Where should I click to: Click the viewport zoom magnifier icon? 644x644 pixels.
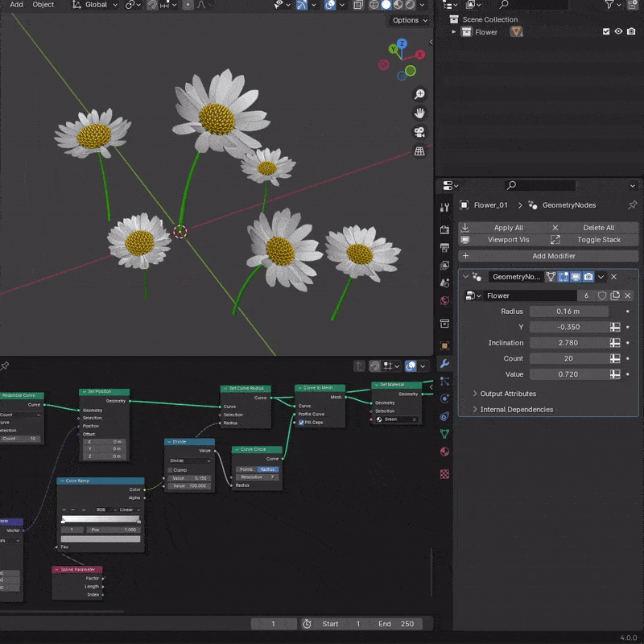pos(419,95)
